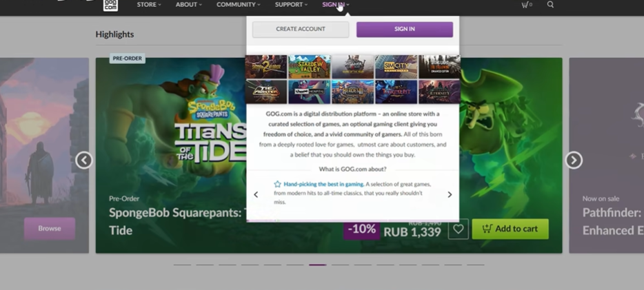
Task: Open the Theme Hospital thumbnail
Action: 310,92
